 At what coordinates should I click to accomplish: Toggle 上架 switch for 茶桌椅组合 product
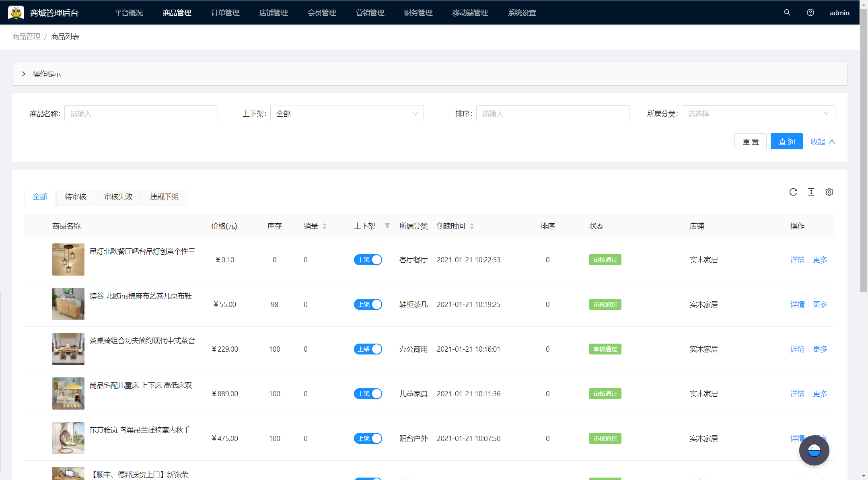pyautogui.click(x=368, y=349)
